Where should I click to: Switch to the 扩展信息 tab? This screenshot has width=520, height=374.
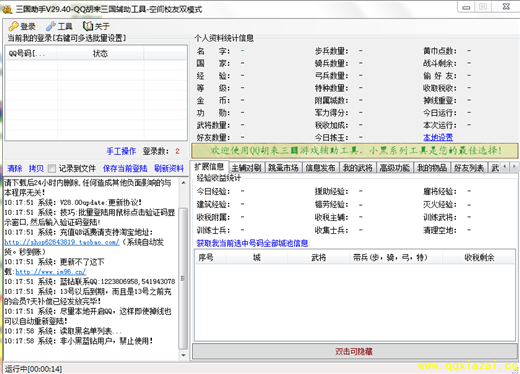[x=209, y=167]
